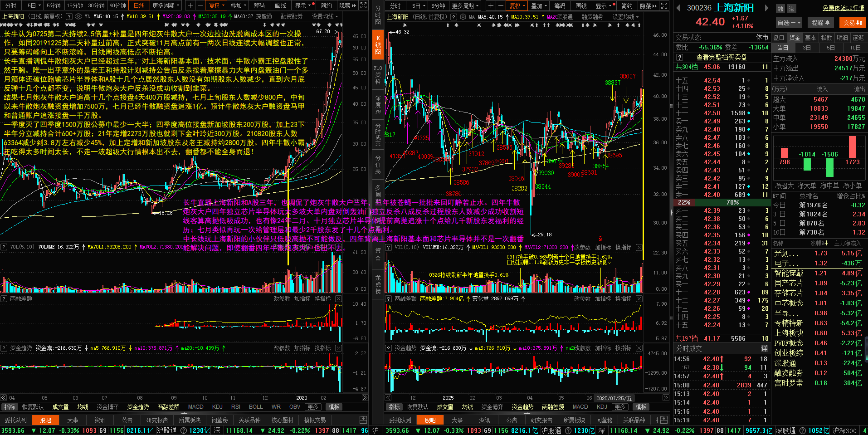The height and width of the screenshot is (435, 868).
Task: Toggle 成交量 indicator on left chart
Action: pos(60,407)
